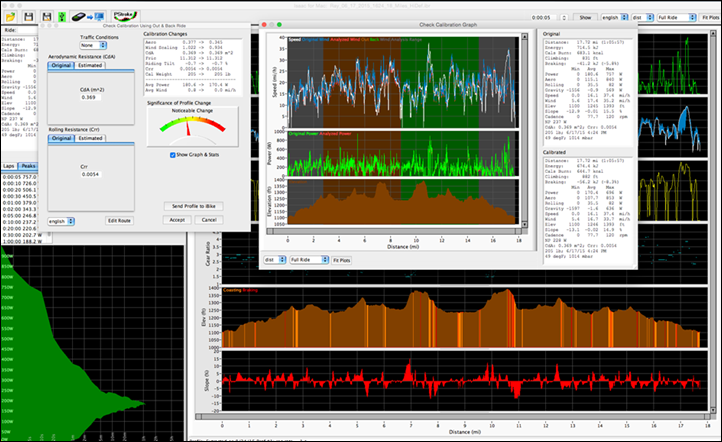The height and width of the screenshot is (442, 722).
Task: Open english units dropdown in main toolbar
Action: (x=615, y=17)
